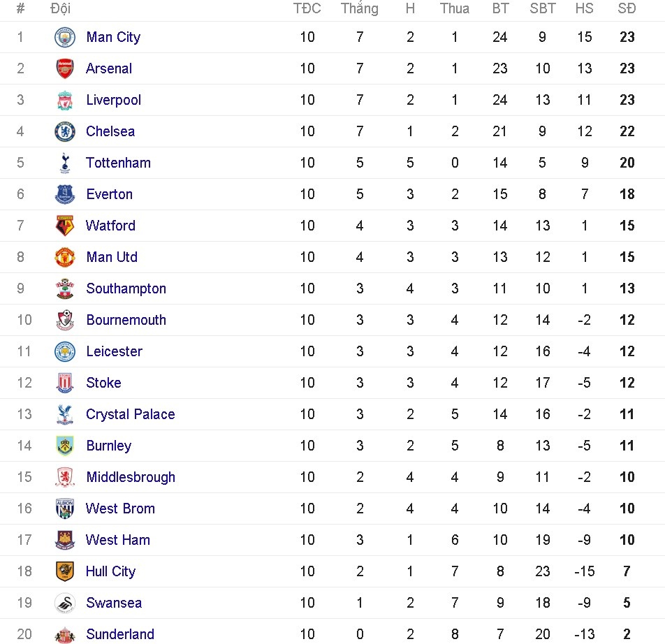Click the SĐ points column header
This screenshot has height=644, width=665.
627,8
